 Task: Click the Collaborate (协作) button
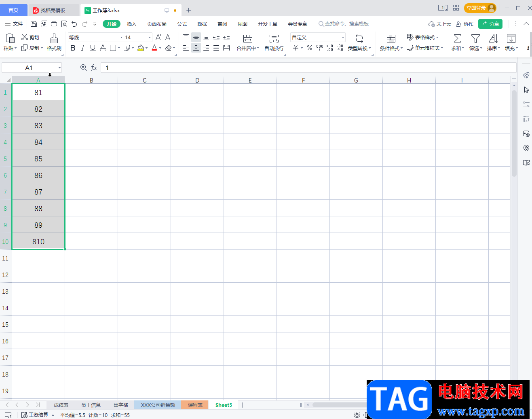(464, 24)
